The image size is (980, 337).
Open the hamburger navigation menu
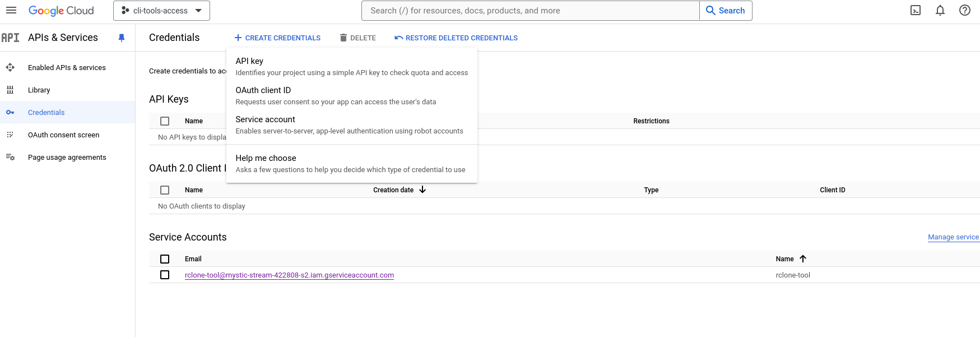pos(11,10)
